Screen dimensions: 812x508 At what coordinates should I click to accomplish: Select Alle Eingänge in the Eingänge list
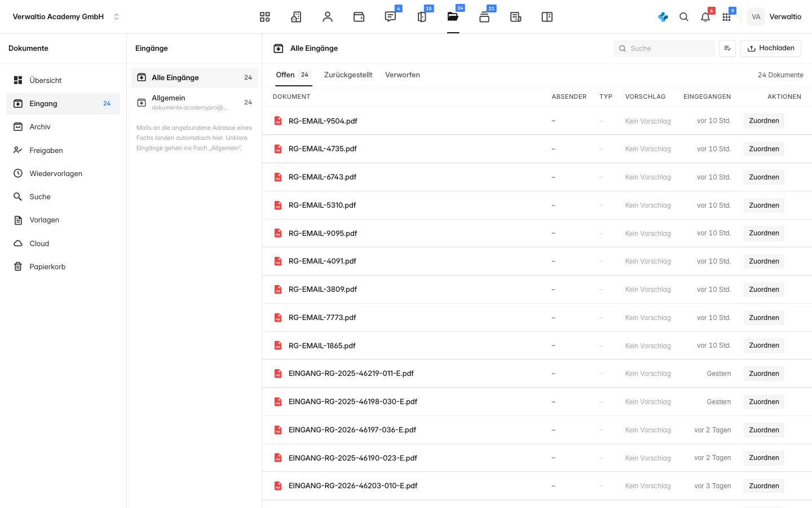pos(195,78)
